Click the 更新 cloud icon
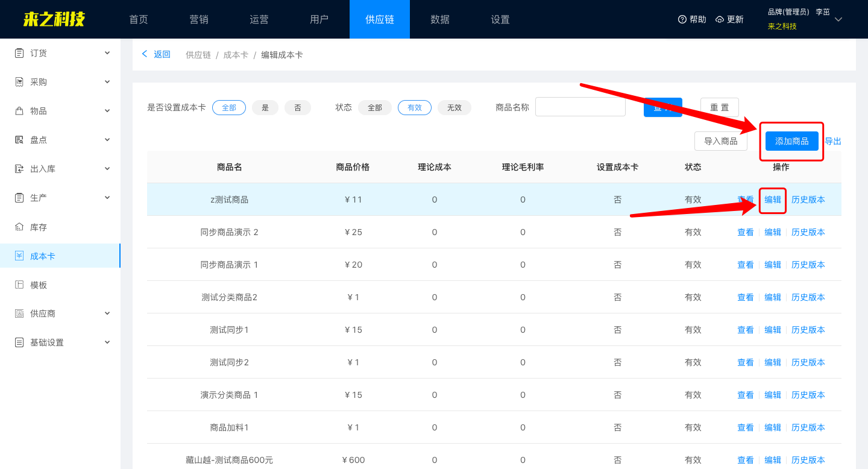Image resolution: width=868 pixels, height=469 pixels. click(720, 19)
